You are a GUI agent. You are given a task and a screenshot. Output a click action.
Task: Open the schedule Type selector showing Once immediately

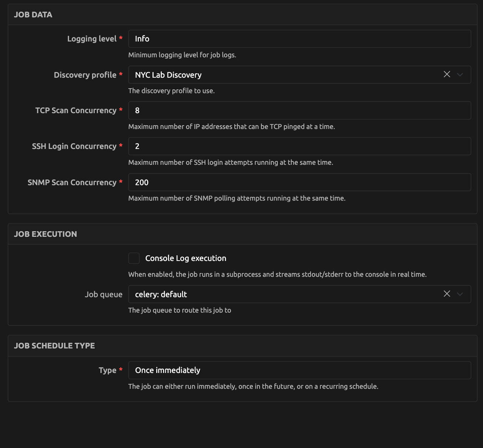click(x=299, y=370)
